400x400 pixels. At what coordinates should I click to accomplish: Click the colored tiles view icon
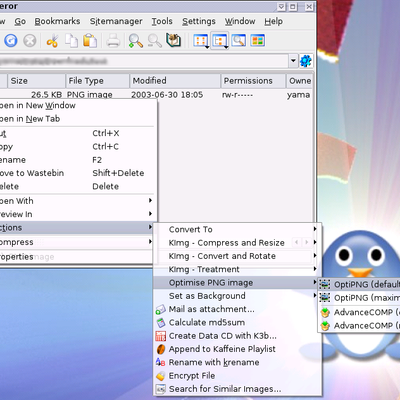258,41
